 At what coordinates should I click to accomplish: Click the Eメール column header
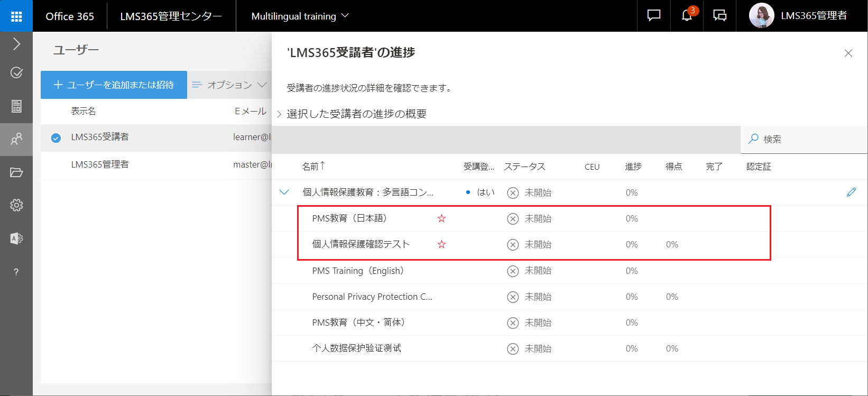coord(251,111)
